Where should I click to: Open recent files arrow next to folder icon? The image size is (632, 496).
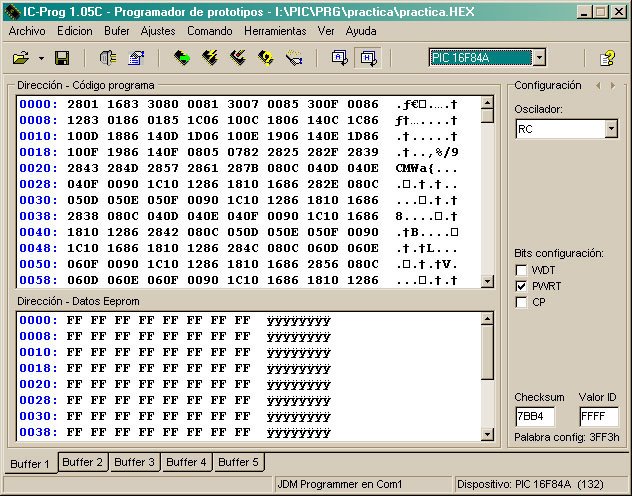pos(42,58)
